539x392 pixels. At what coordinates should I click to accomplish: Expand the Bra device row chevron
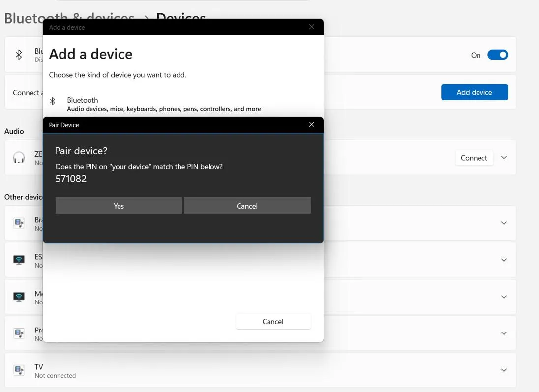pyautogui.click(x=504, y=223)
